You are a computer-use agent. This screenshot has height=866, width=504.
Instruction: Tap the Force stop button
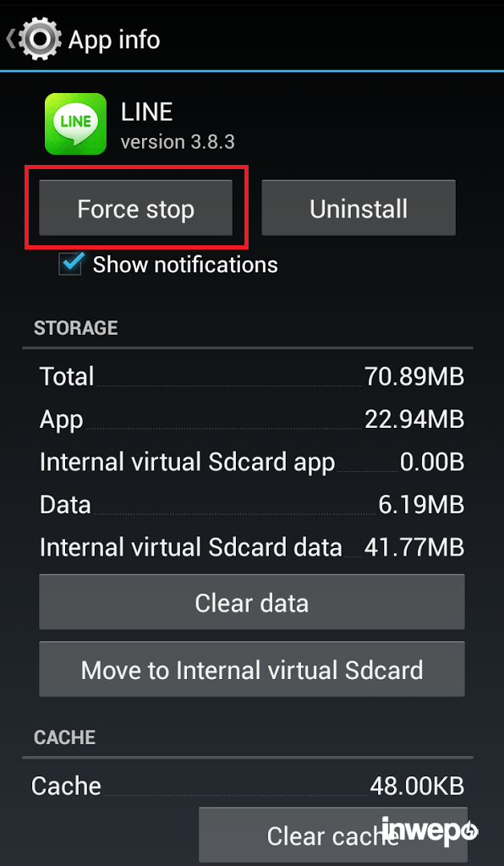point(136,208)
